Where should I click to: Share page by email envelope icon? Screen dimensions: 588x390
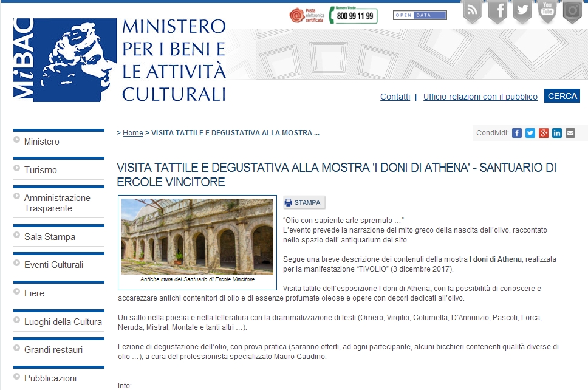click(570, 133)
